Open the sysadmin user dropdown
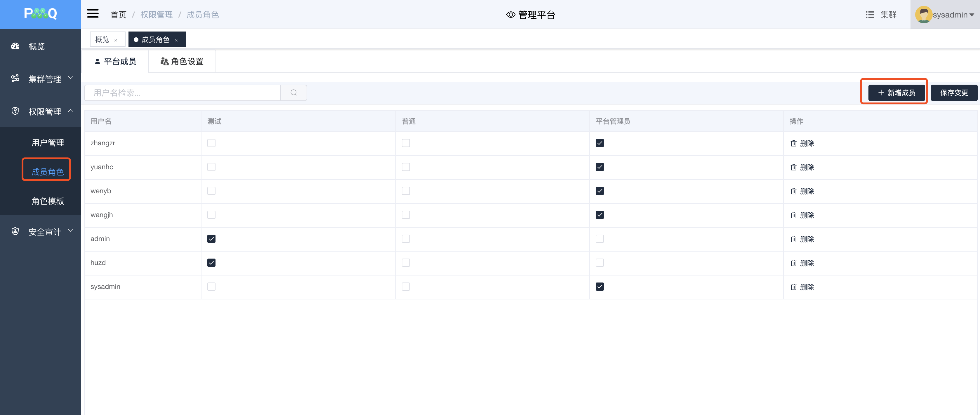 pyautogui.click(x=953, y=15)
